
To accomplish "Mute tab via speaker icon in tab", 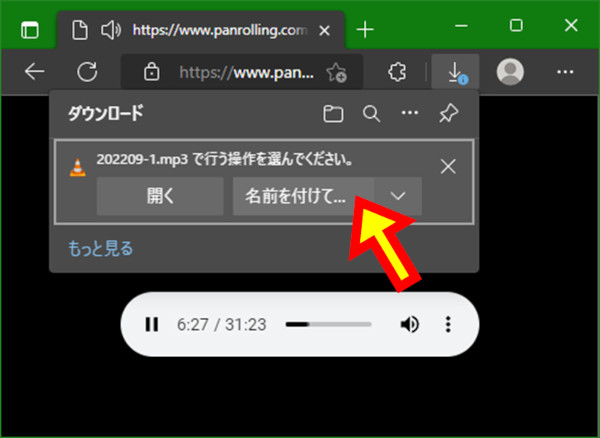I will click(x=111, y=30).
